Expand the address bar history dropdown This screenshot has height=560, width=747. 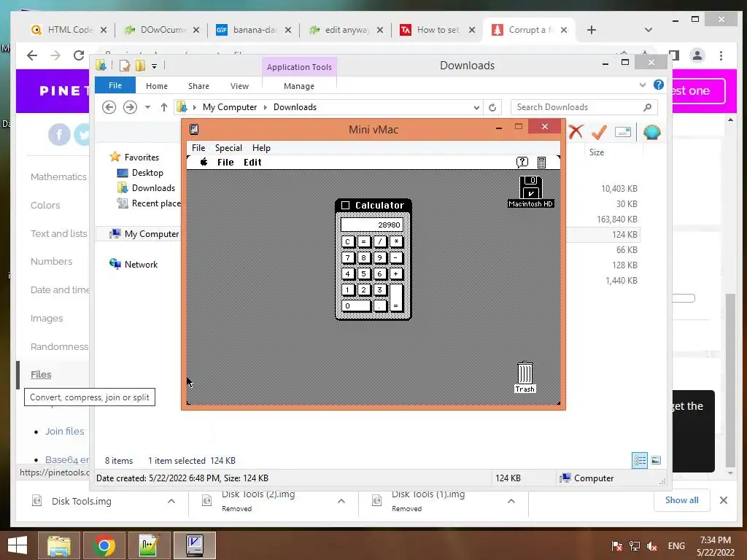pos(476,108)
